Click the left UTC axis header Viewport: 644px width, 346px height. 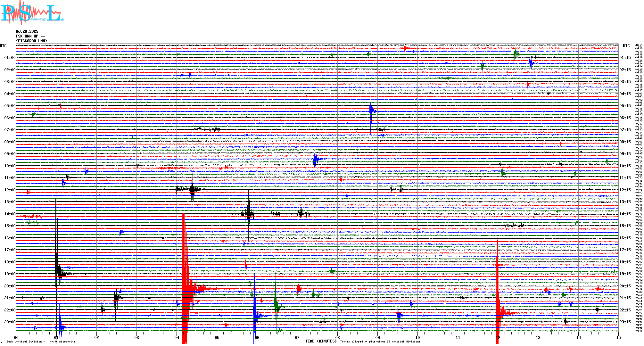pyautogui.click(x=3, y=46)
